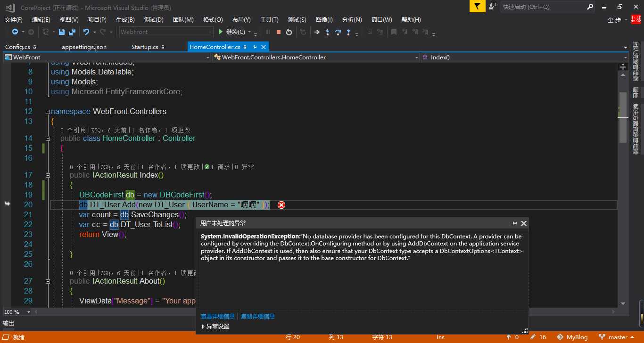Click the Show Next Statement arrow
Screen dimensions: 644x343
(317, 32)
